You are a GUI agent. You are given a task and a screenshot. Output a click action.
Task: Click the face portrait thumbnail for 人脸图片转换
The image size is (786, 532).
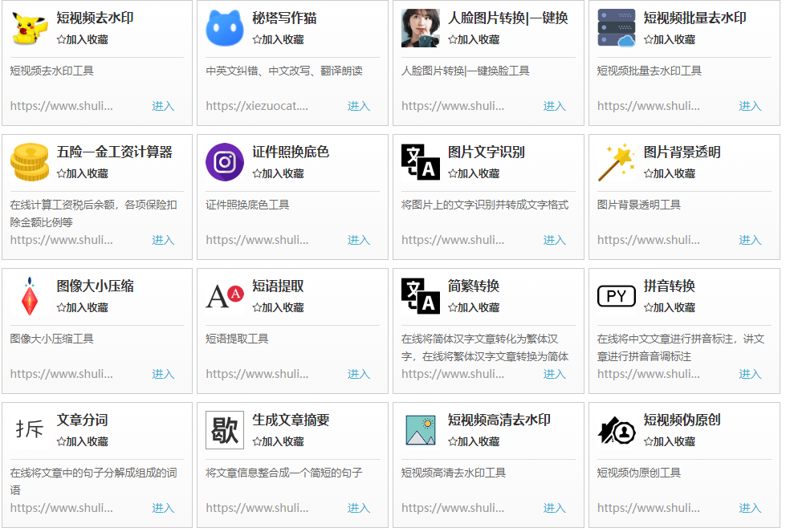point(421,28)
